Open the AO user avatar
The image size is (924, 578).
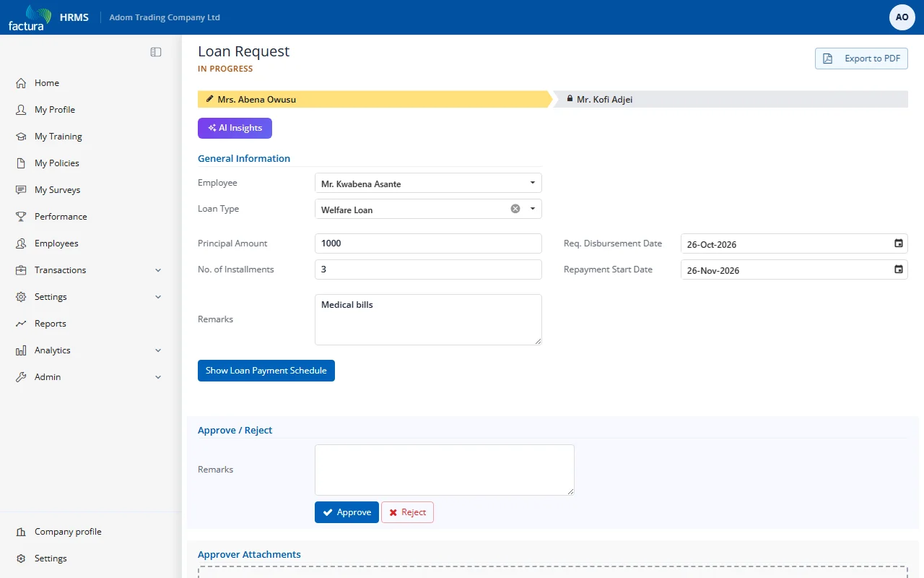[902, 17]
